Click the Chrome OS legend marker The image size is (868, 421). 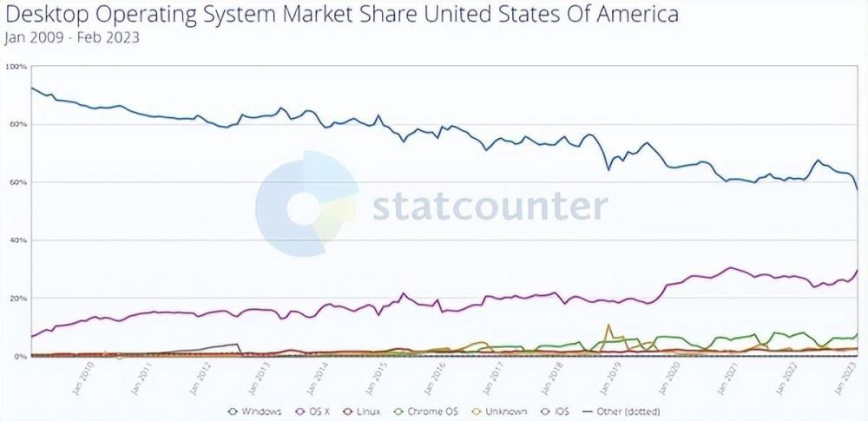[398, 411]
